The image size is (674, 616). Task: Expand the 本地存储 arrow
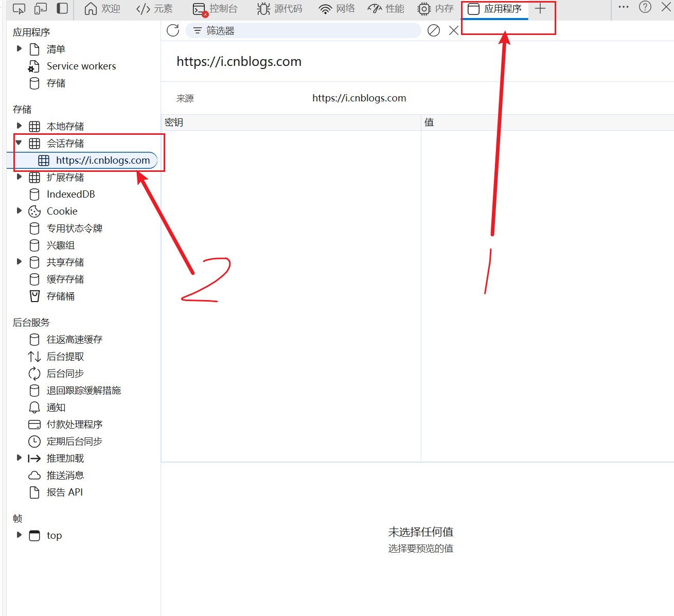[x=19, y=126]
